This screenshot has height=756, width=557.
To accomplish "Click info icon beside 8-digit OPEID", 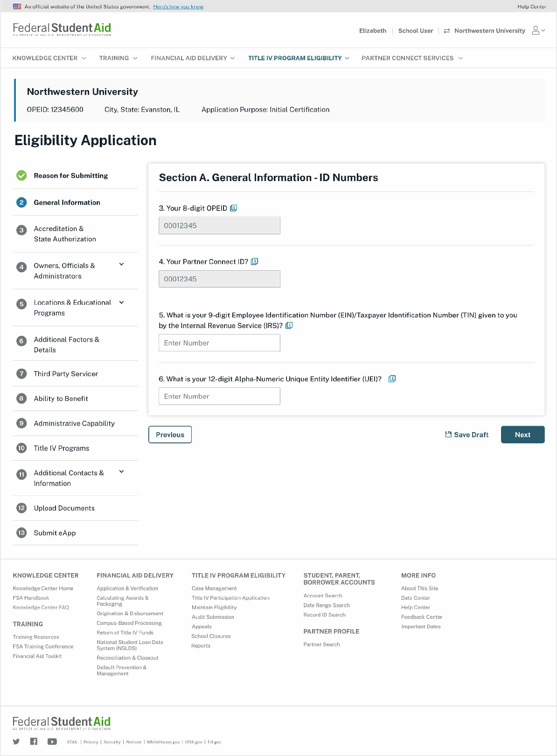I will coord(234,208).
